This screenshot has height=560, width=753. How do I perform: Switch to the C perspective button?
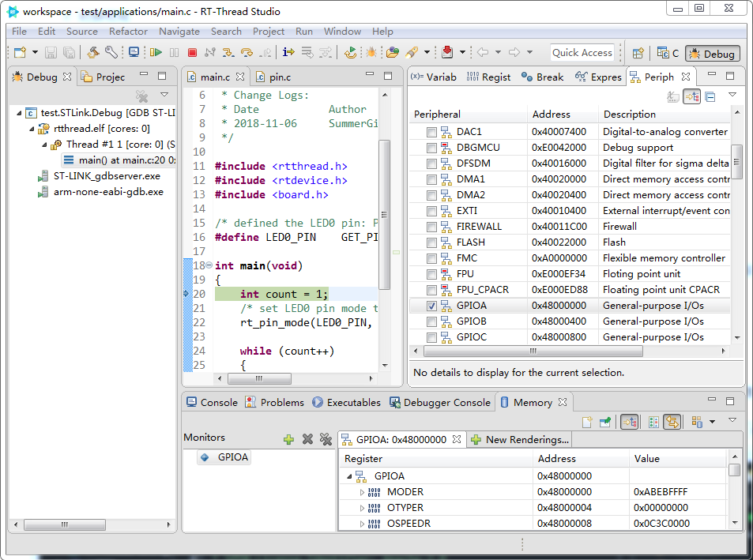click(668, 53)
